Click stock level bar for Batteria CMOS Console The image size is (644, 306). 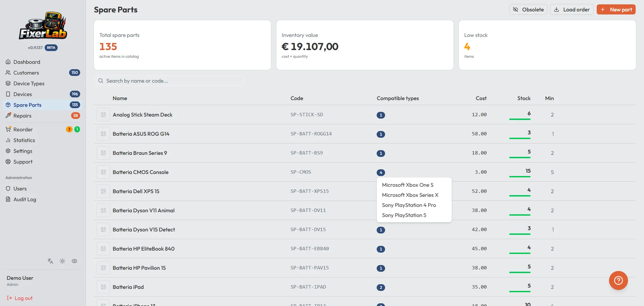pos(520,176)
